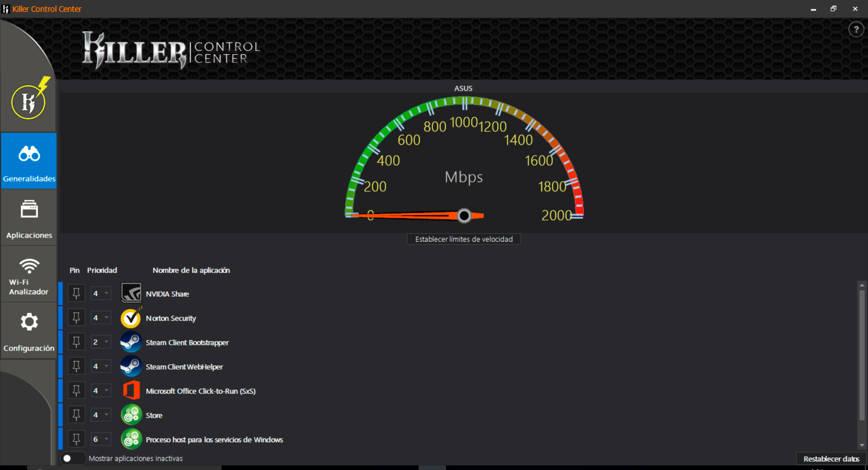Select the Store row text
This screenshot has width=868, height=470.
[154, 415]
